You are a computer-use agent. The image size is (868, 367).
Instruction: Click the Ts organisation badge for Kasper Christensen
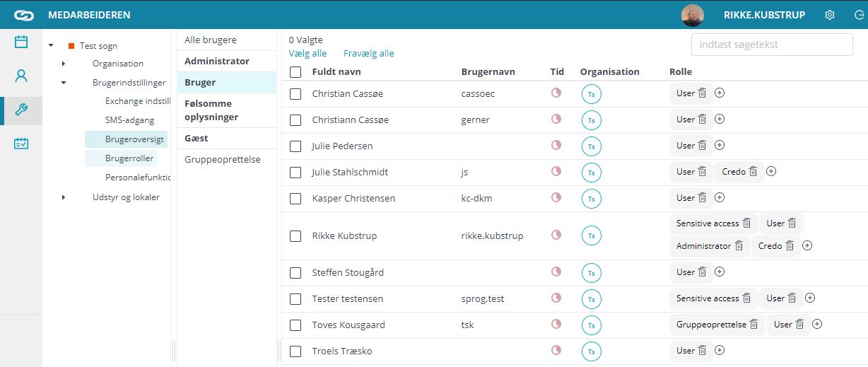(591, 199)
